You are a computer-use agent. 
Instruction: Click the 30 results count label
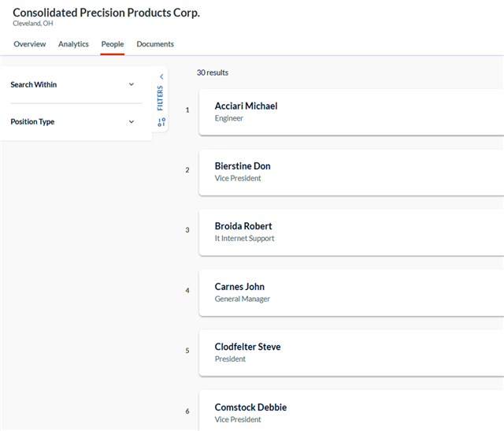pyautogui.click(x=213, y=72)
